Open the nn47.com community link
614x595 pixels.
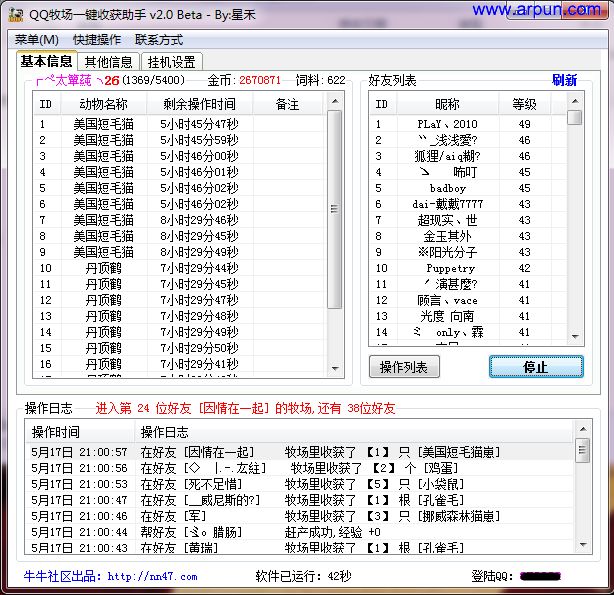click(x=152, y=576)
